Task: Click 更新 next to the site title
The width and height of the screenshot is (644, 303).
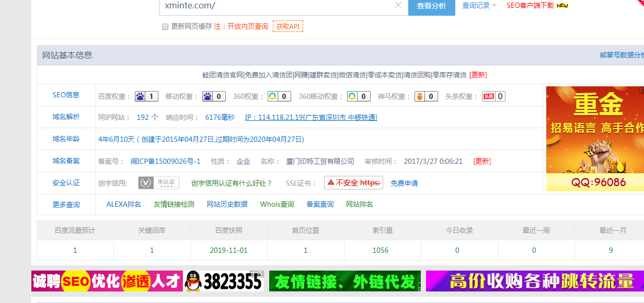Action: click(x=478, y=75)
